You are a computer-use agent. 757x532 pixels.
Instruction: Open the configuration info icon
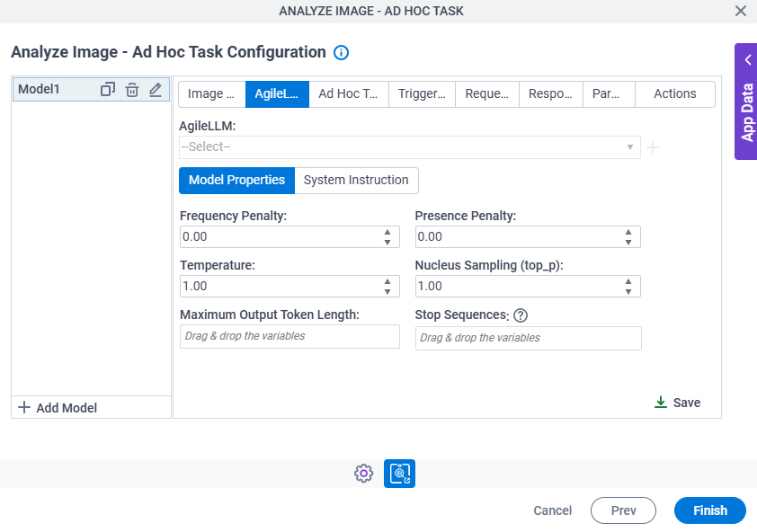[341, 53]
